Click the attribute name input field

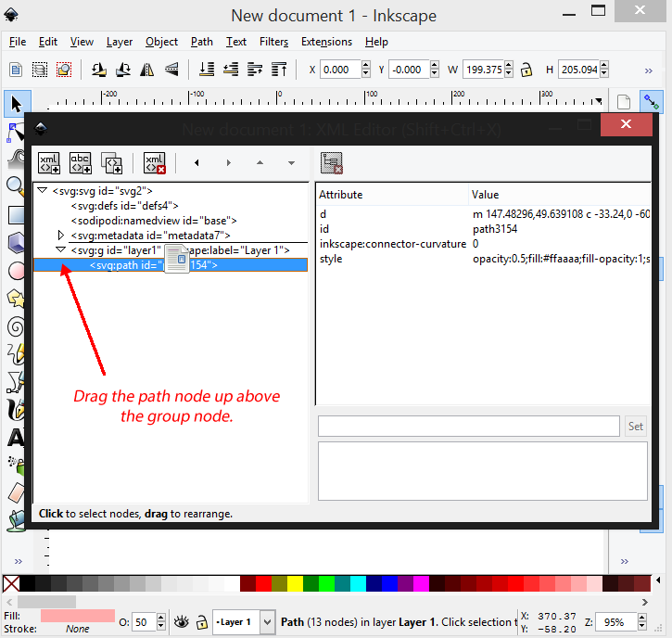(469, 427)
